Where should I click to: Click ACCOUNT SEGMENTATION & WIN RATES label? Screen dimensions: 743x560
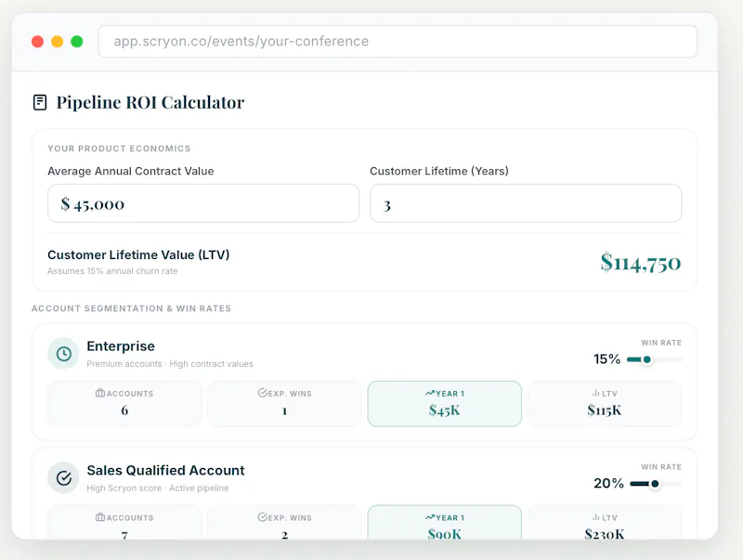tap(131, 308)
